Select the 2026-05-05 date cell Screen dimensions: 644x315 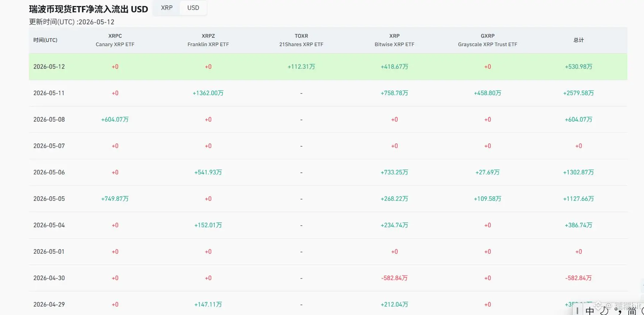(x=49, y=199)
